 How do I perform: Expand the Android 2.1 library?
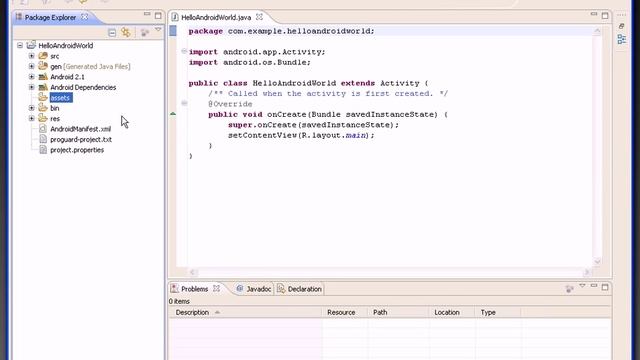pos(31,76)
